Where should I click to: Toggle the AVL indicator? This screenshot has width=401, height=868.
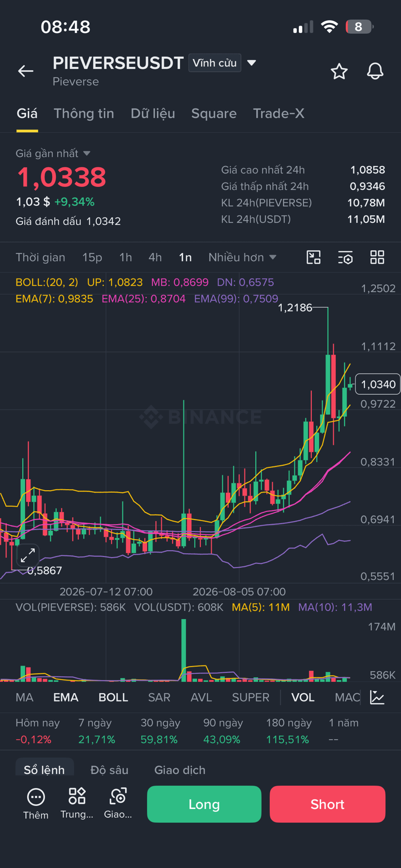click(x=201, y=697)
